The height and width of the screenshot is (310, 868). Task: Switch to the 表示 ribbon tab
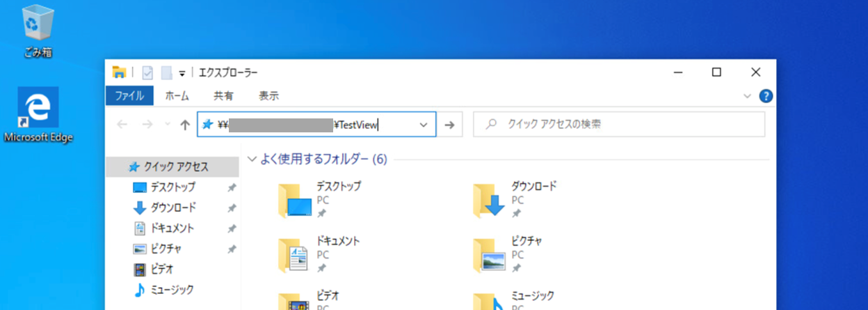coord(268,96)
